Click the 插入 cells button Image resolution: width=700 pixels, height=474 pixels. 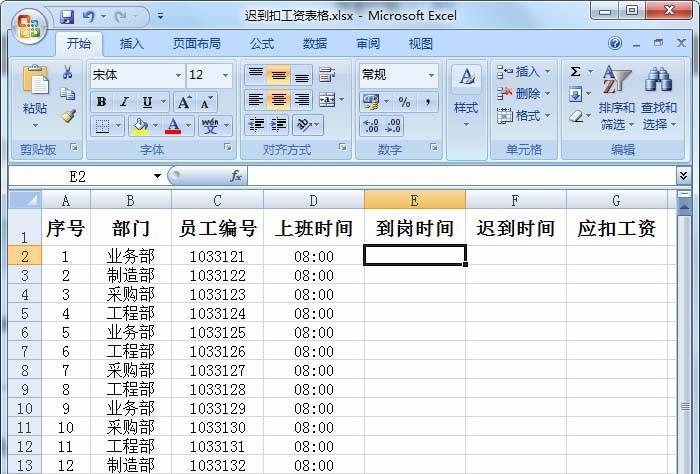[x=523, y=71]
